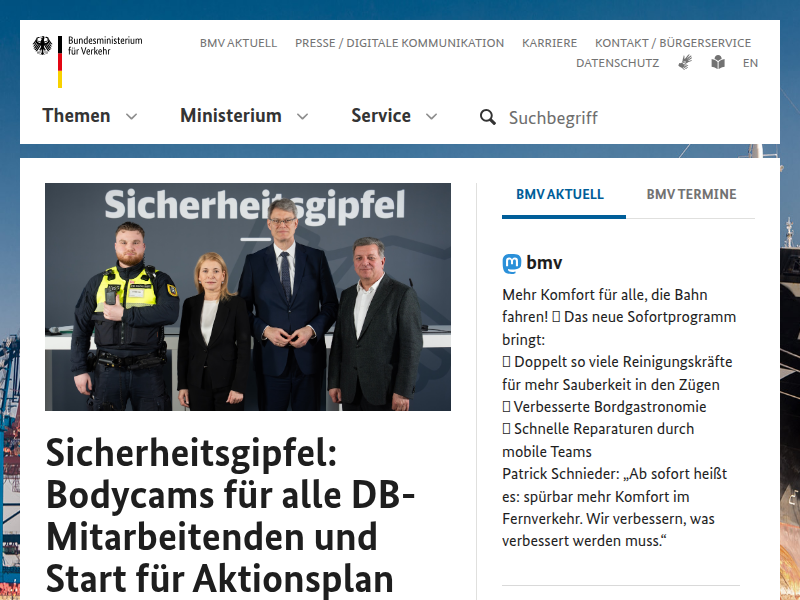Open the Sicherheitsgipfel photo
Screen dimensions: 800x600
point(248,296)
